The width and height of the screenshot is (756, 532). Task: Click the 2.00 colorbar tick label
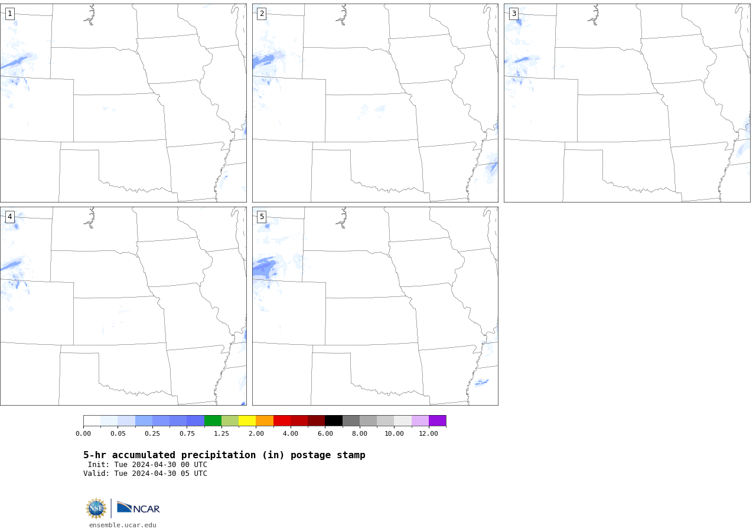click(x=256, y=434)
